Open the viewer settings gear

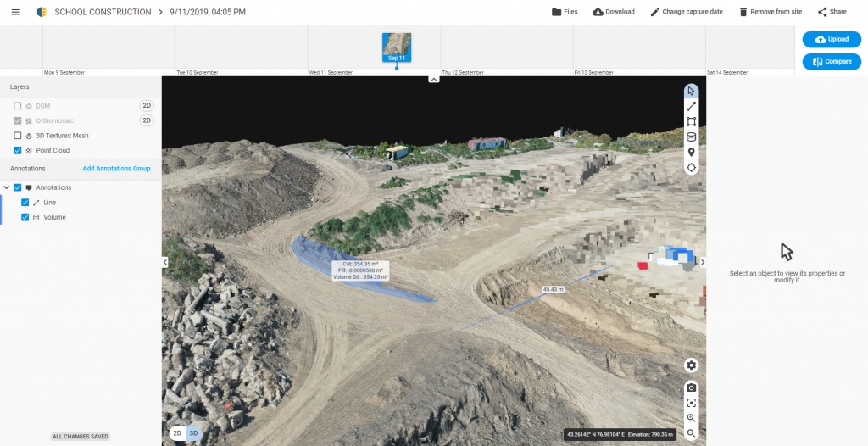691,365
